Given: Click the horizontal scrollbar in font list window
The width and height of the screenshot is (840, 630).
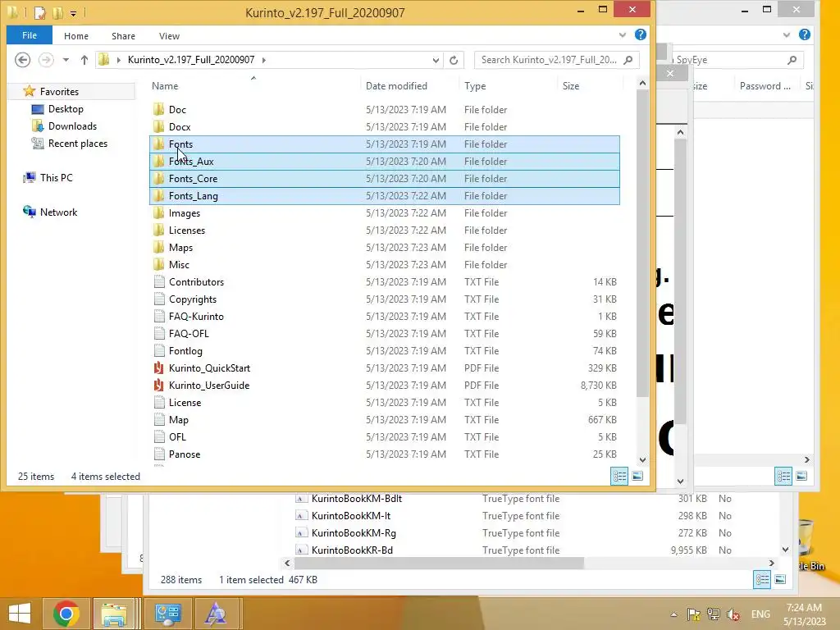Looking at the screenshot, I should (x=439, y=563).
